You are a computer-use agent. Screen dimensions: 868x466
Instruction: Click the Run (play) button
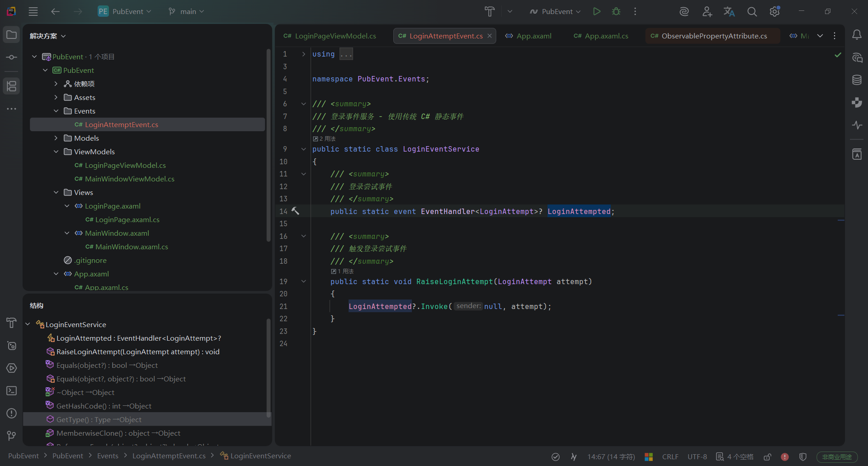[x=597, y=11]
